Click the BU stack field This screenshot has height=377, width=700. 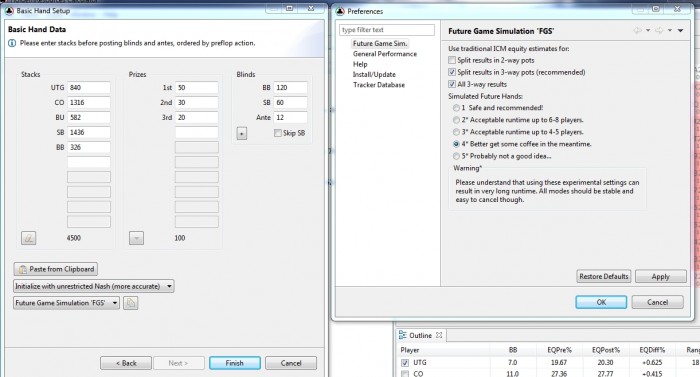88,117
